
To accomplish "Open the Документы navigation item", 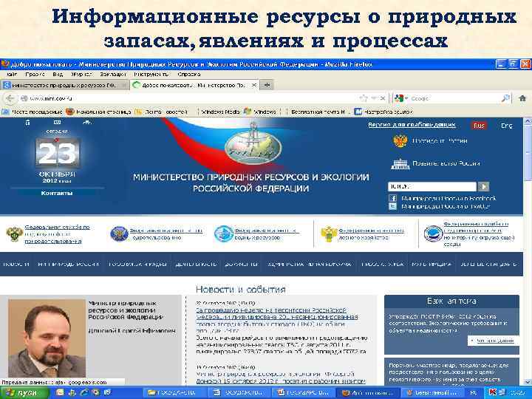I will point(241,264).
